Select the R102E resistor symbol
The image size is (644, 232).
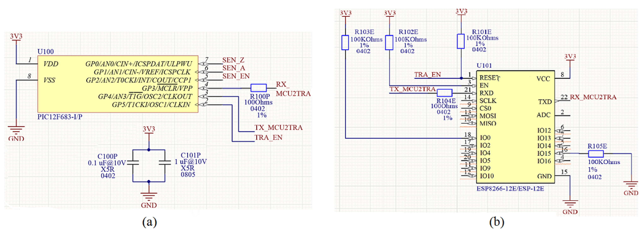coord(389,42)
